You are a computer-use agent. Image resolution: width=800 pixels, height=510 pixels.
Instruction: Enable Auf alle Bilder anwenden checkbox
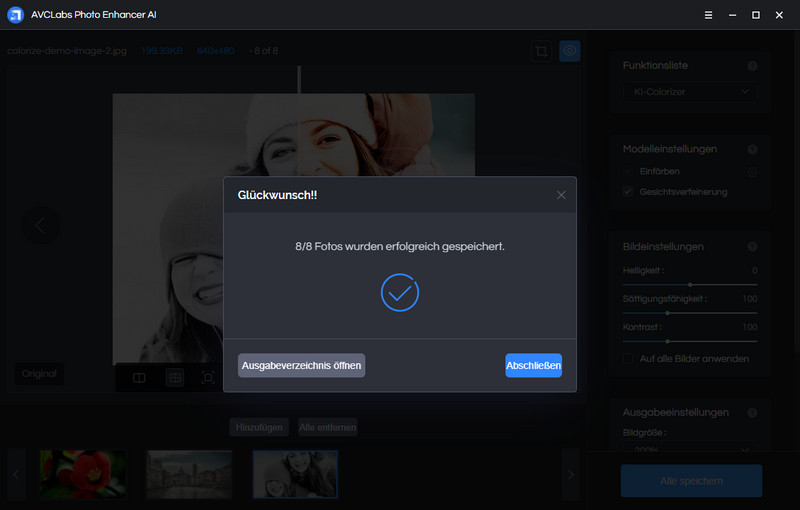pyautogui.click(x=628, y=358)
